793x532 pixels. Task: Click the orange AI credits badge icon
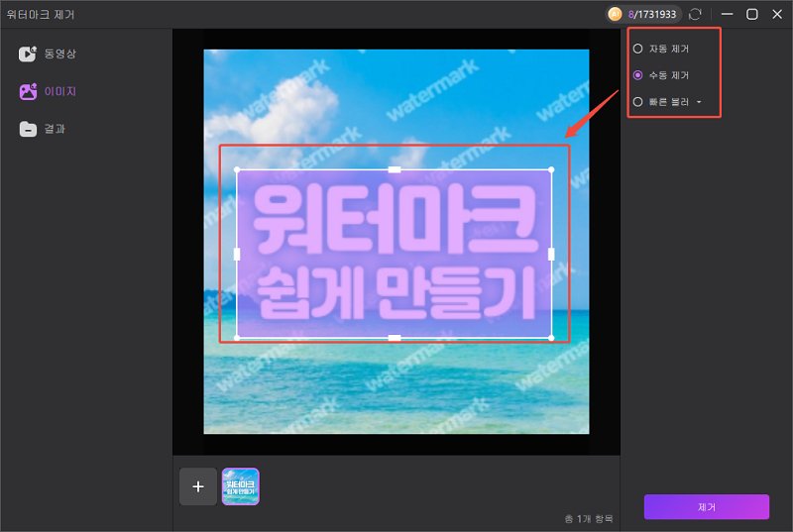(x=616, y=14)
